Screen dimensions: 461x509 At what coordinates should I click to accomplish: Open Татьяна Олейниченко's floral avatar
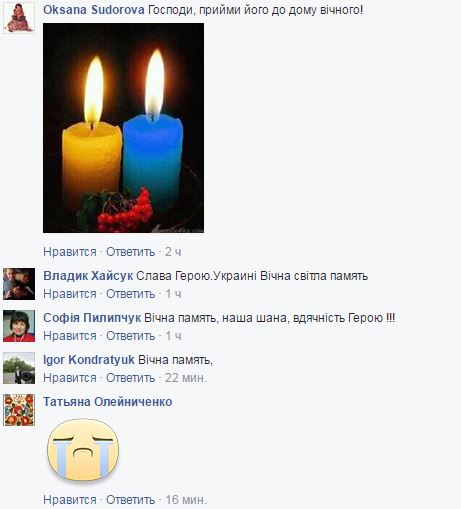[19, 410]
